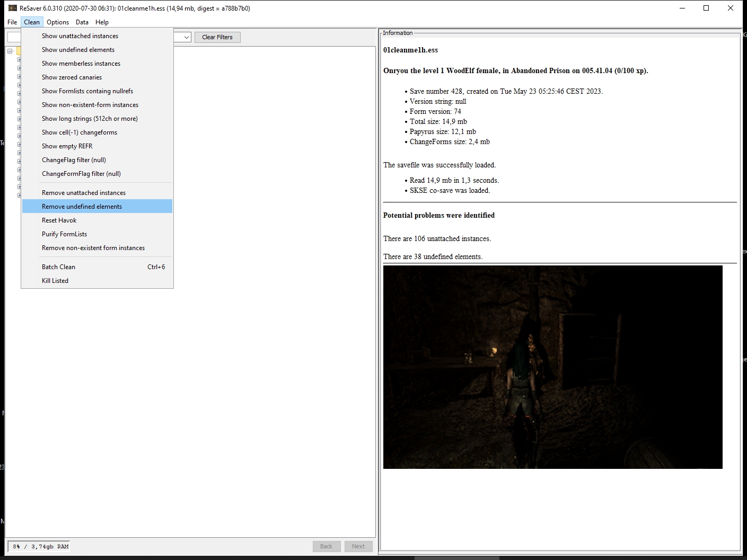Open the Options menu
Viewport: 747px width, 560px height.
click(58, 22)
